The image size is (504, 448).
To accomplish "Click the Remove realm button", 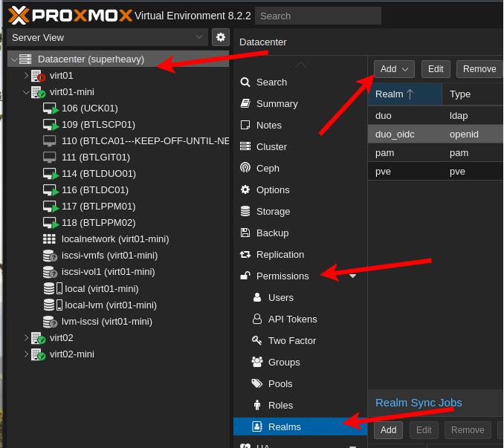I will click(479, 69).
